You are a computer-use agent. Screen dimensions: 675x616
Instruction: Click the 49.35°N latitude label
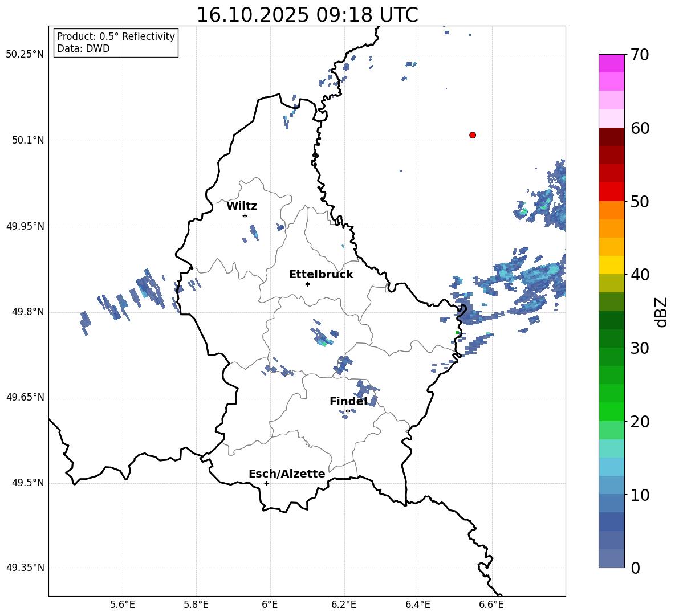point(25,568)
